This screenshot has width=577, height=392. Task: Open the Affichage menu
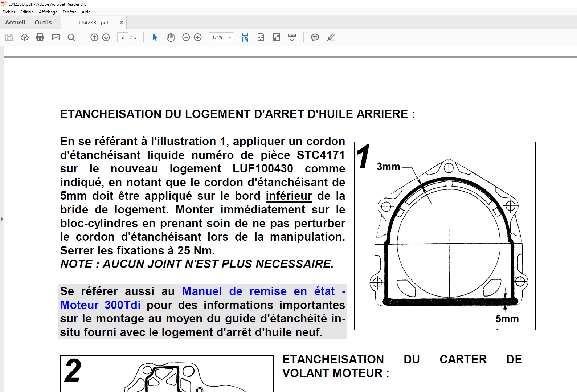pos(48,12)
